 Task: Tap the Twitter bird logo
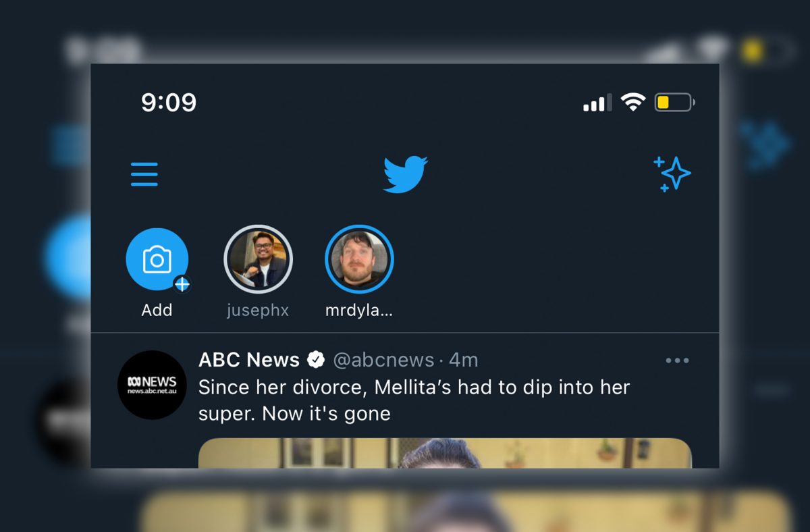coord(405,174)
